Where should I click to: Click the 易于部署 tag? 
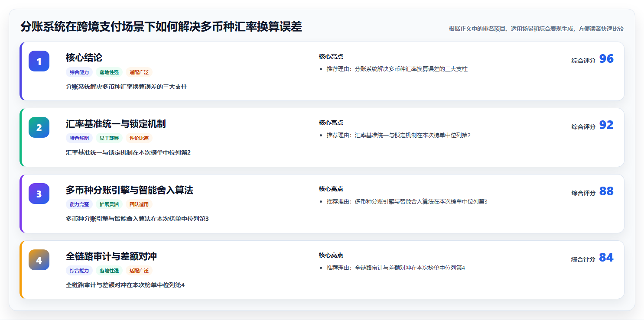pos(109,139)
